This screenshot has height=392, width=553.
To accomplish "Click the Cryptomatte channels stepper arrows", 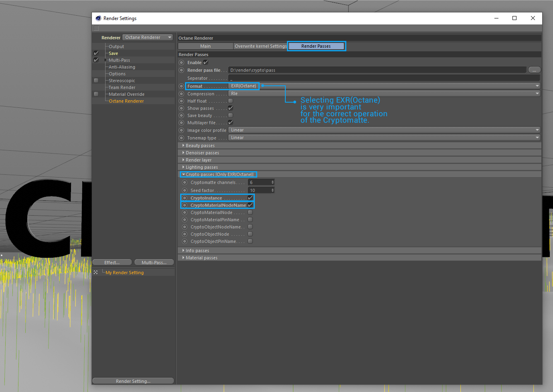I will [x=272, y=182].
